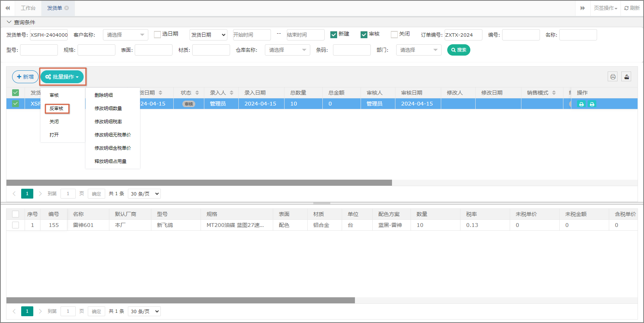Click the double right arrow tab scroll icon
Image resolution: width=644 pixels, height=323 pixels.
point(582,8)
